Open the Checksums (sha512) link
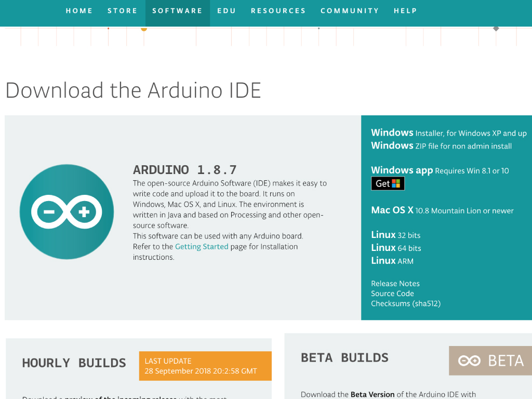The image size is (532, 399). 406,303
